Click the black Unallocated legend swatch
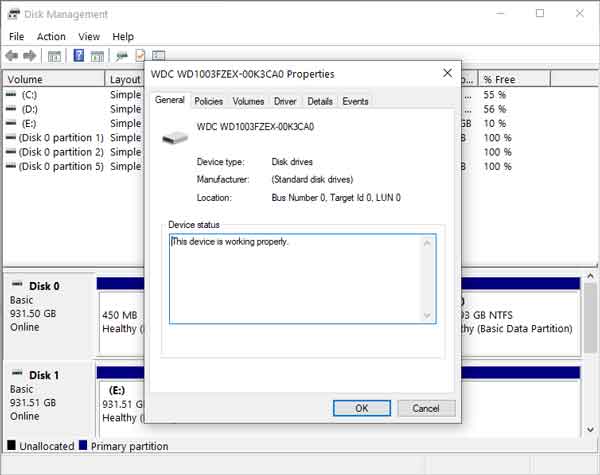The height and width of the screenshot is (475, 600). point(11,446)
